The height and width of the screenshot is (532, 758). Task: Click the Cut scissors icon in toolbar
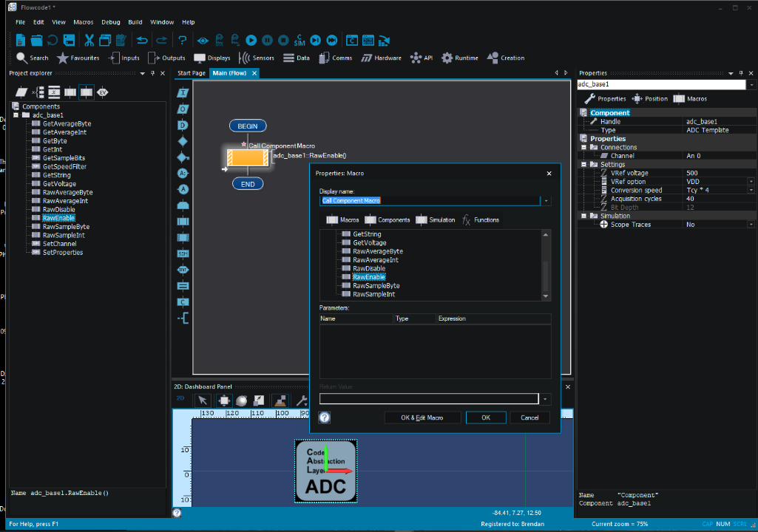pyautogui.click(x=89, y=40)
